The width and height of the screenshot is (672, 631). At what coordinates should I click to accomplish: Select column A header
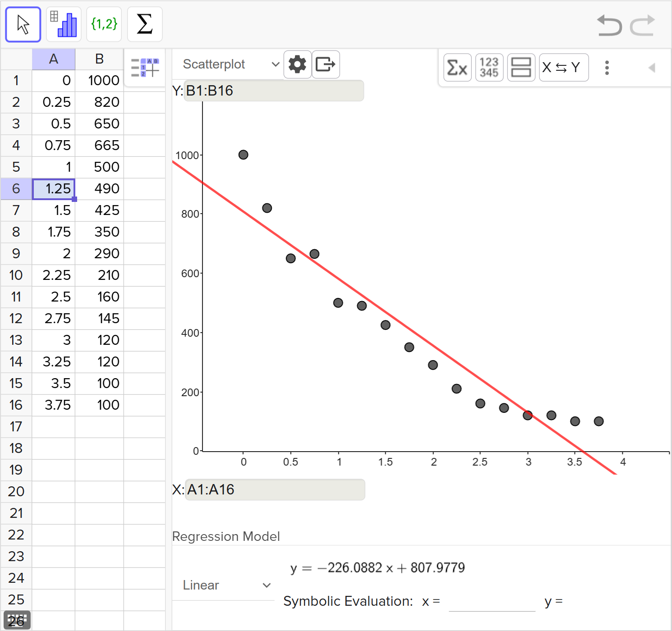pyautogui.click(x=53, y=59)
